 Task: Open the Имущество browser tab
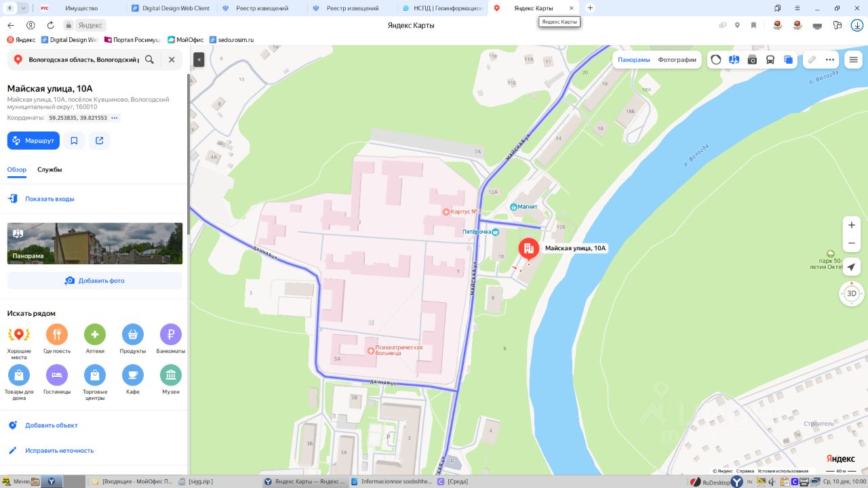click(81, 8)
